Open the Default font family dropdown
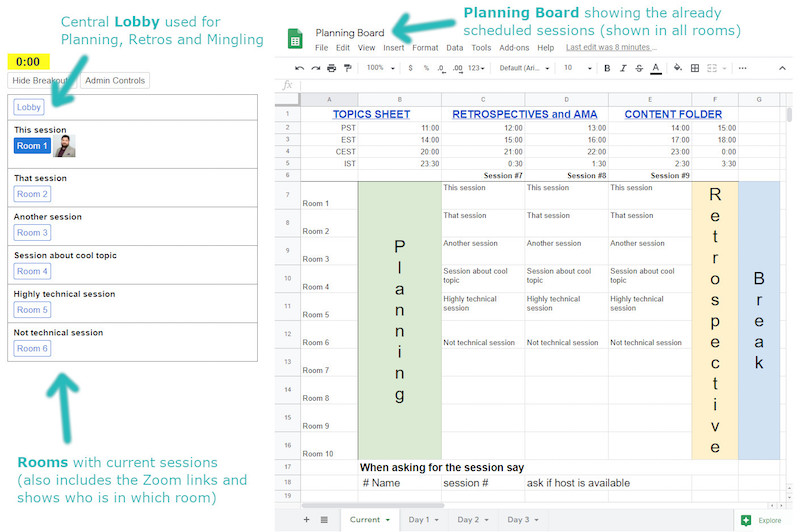 [524, 68]
